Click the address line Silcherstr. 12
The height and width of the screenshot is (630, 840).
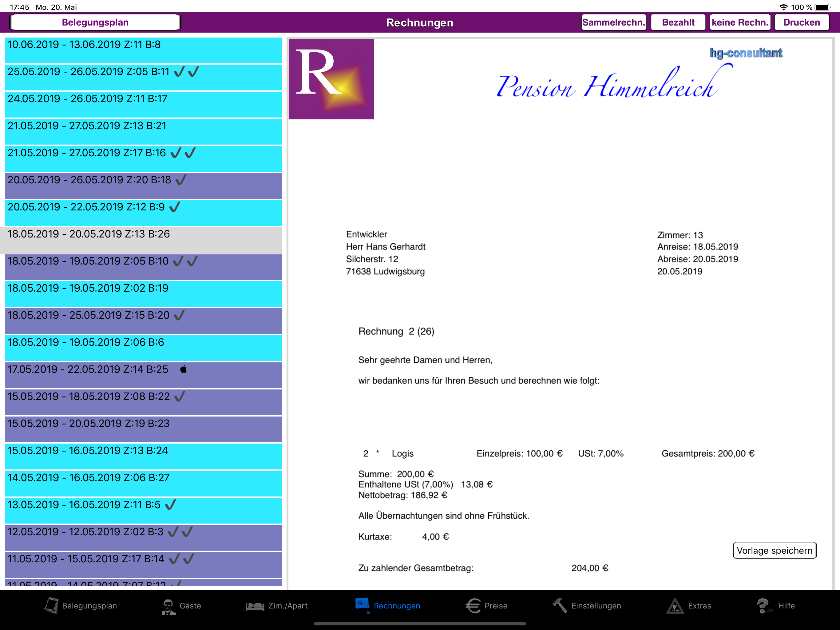click(x=372, y=259)
